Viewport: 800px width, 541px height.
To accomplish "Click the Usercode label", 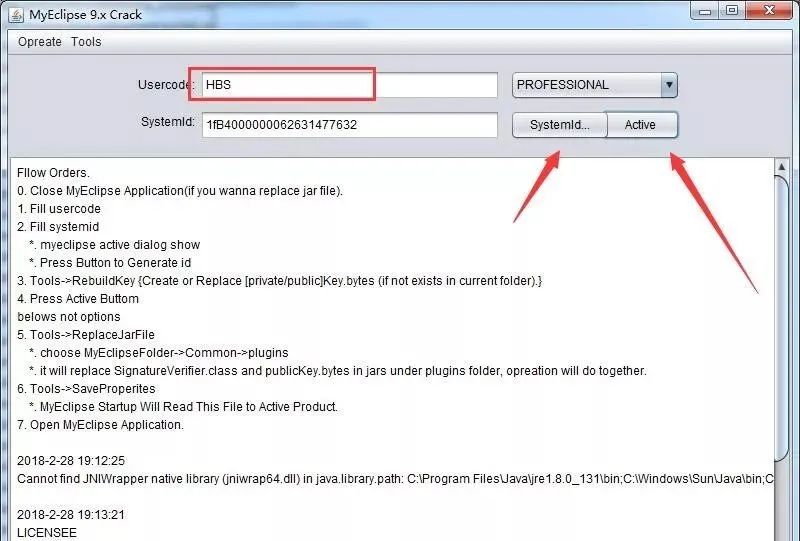I will coord(165,85).
